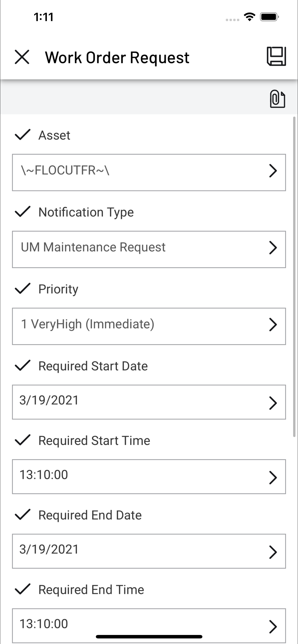
Task: Click the checkmark beside Priority
Action: [x=23, y=288]
